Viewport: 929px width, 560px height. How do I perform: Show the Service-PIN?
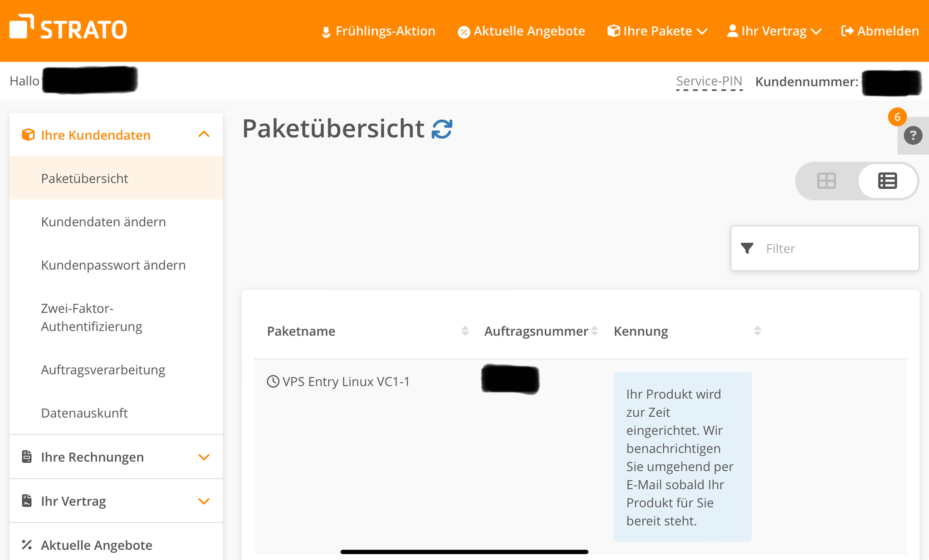coord(709,81)
